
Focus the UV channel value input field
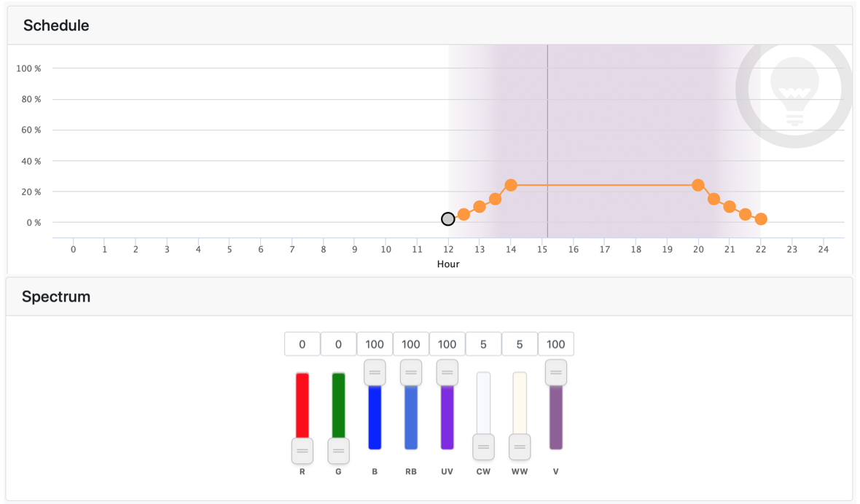[447, 344]
